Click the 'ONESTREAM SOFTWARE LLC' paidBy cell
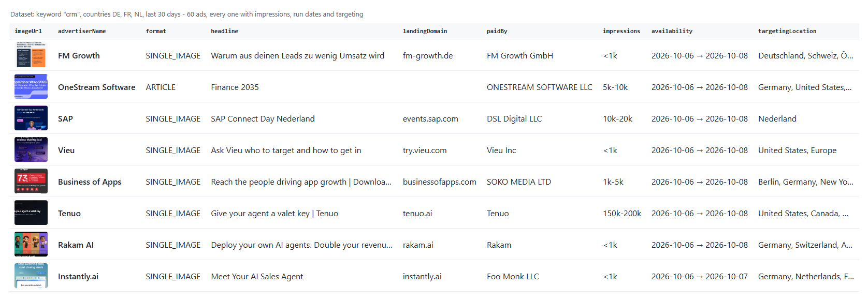Screen dimensions: 868x301 (x=540, y=87)
